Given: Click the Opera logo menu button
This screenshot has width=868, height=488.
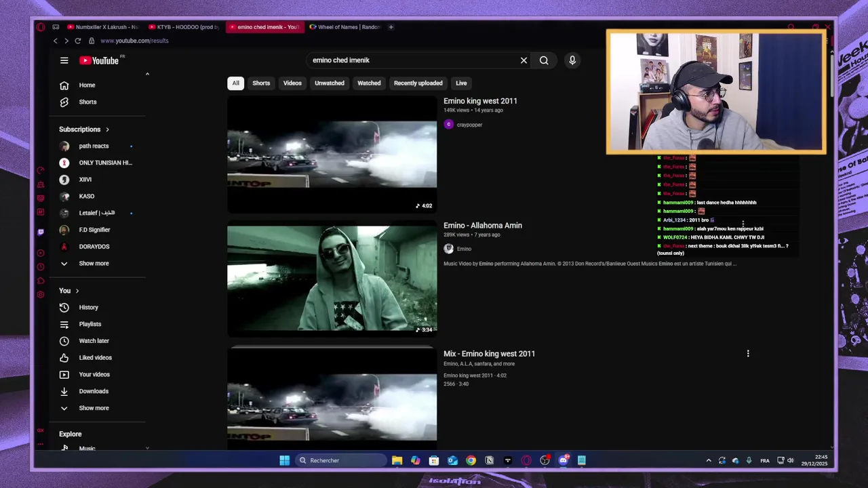Looking at the screenshot, I should [41, 27].
